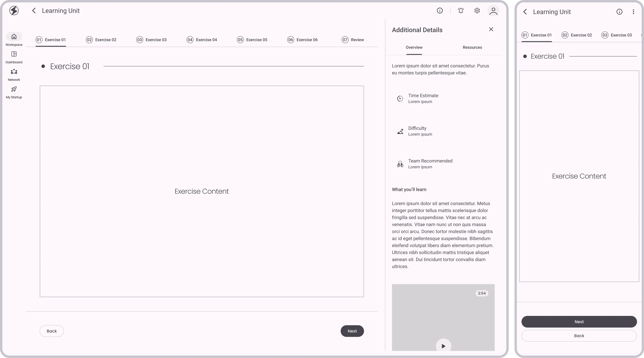Select Exercise 02 in the mobile stepper
Viewport: 644px width, 358px height.
click(576, 35)
